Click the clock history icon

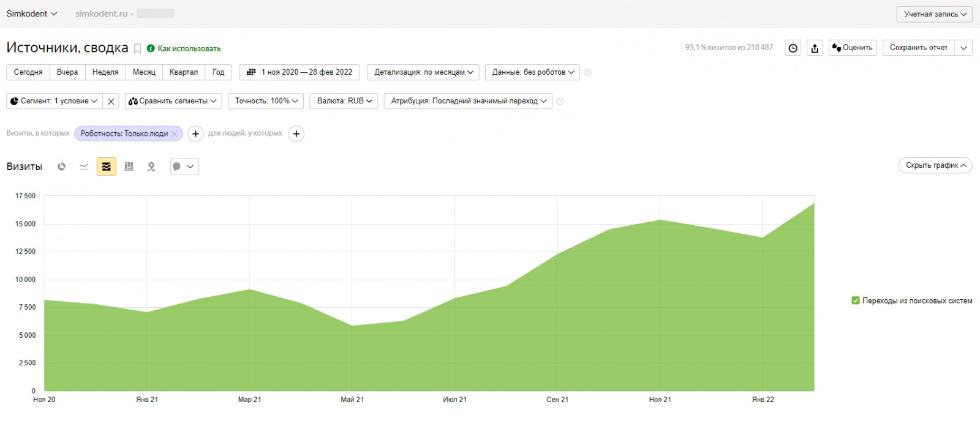click(x=793, y=48)
